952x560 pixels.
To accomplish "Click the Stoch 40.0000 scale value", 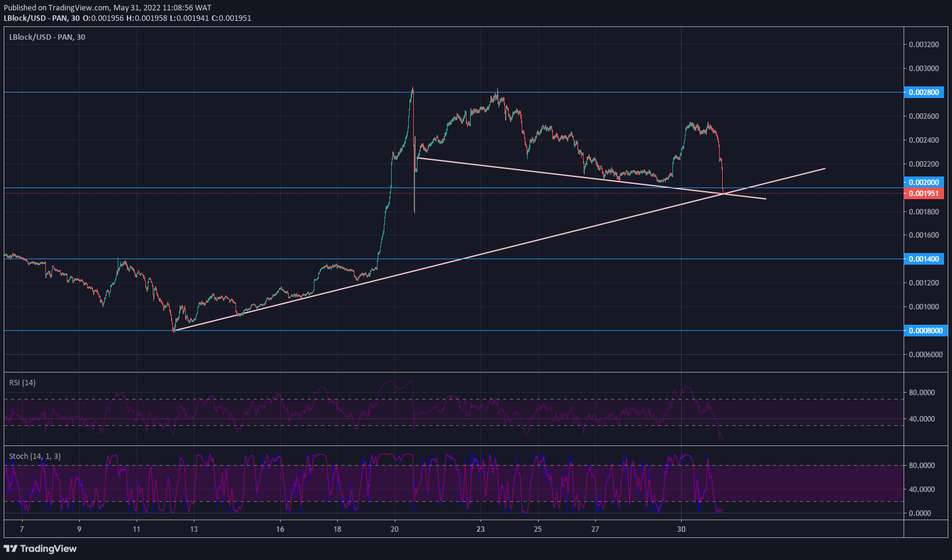I will 922,490.
